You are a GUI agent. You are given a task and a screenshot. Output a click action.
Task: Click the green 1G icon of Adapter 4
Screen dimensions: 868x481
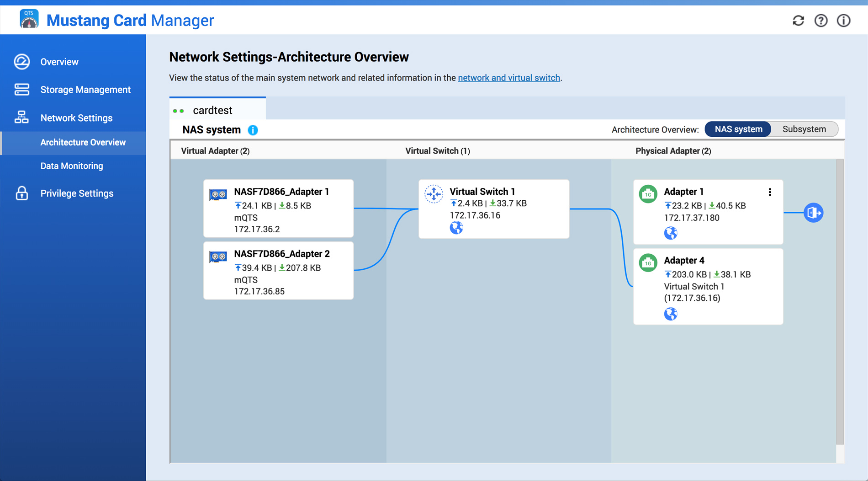[648, 262]
